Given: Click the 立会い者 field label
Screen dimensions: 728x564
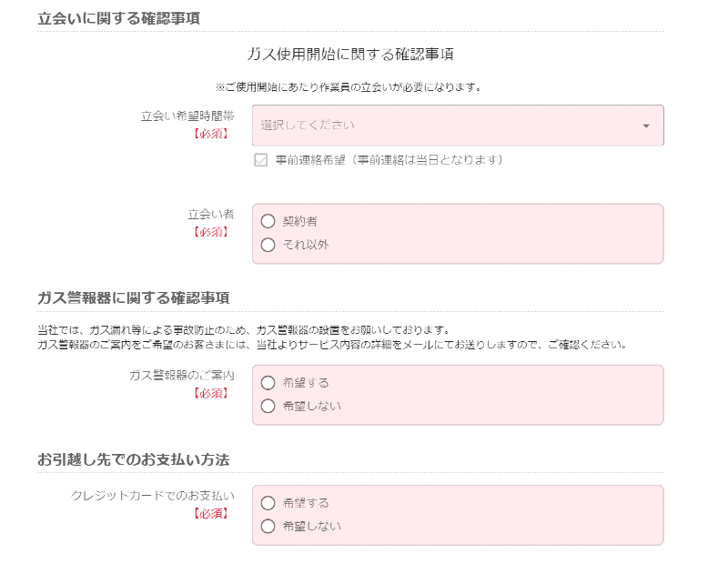Looking at the screenshot, I should (x=211, y=215).
